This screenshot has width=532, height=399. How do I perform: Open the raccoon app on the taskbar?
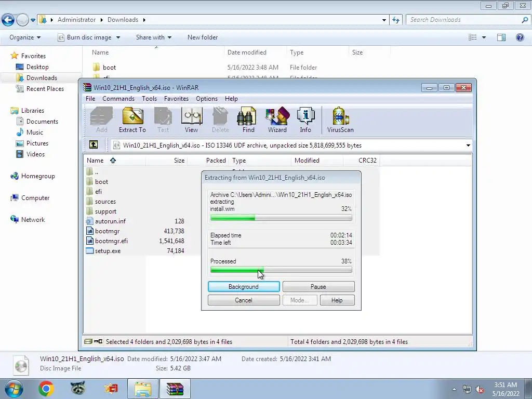click(x=78, y=389)
